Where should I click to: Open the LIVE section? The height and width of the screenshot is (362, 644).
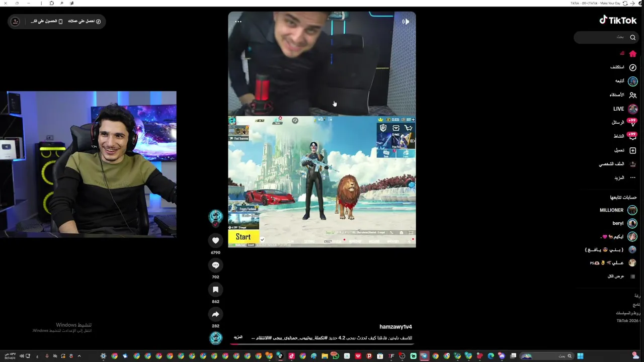click(x=625, y=109)
